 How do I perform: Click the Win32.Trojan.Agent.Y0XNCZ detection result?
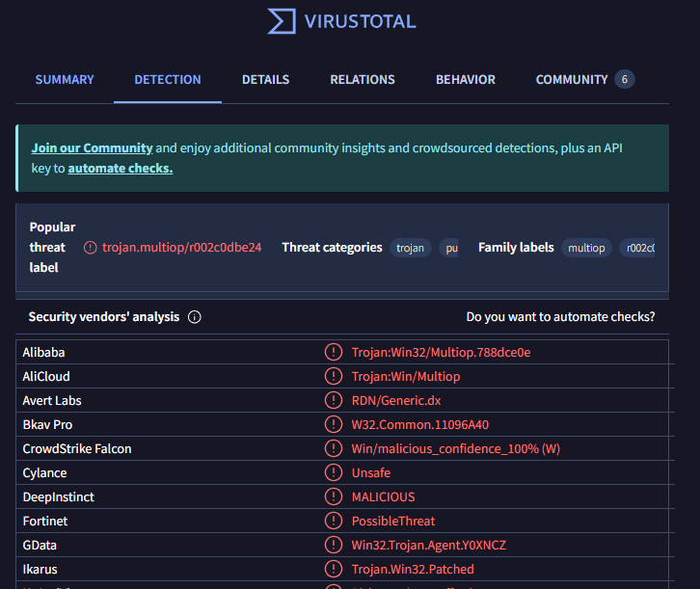click(x=429, y=546)
